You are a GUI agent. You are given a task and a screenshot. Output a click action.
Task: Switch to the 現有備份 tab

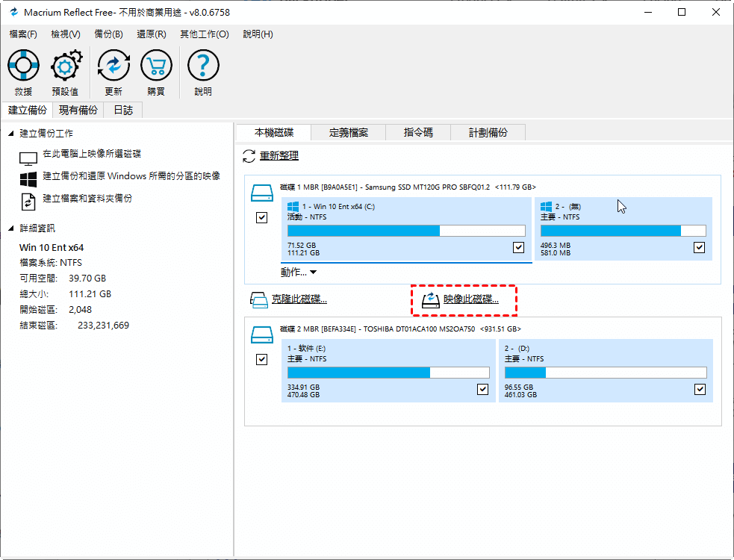tap(78, 110)
